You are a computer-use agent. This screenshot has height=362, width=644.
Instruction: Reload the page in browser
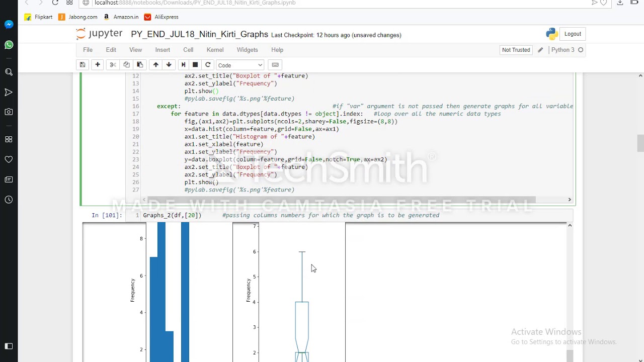click(55, 3)
